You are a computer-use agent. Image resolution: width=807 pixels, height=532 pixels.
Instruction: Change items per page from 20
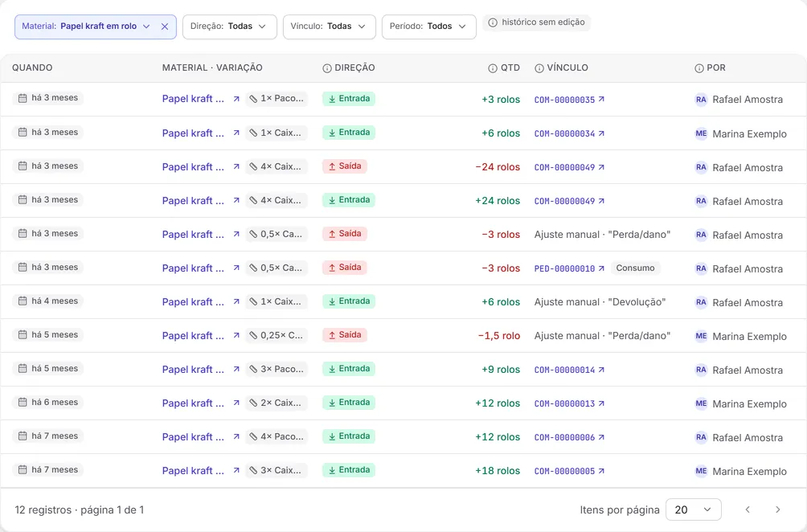click(x=693, y=509)
